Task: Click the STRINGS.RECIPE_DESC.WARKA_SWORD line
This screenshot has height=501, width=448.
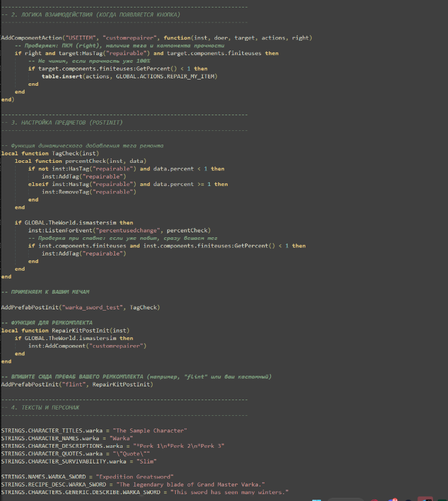Action: coord(133,484)
